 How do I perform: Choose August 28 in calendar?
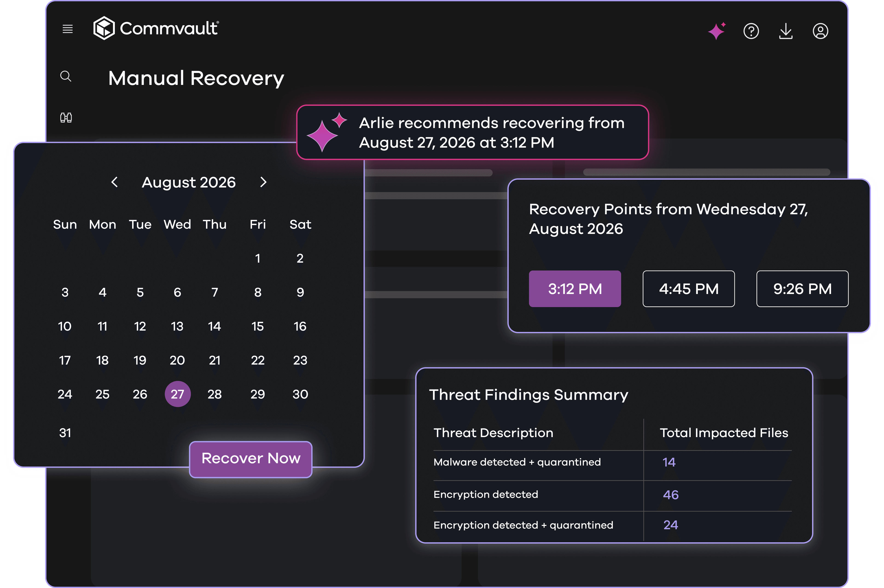click(x=215, y=395)
